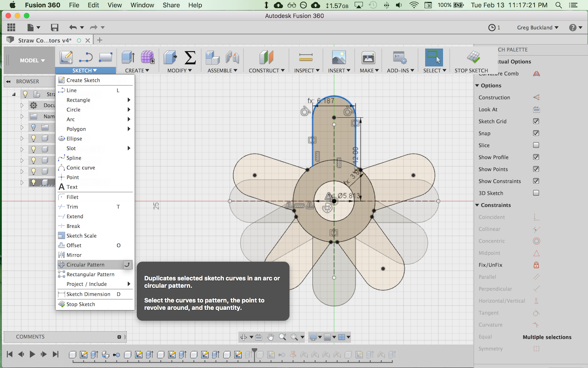Open the CONSTRUCT dropdown menu
Screen dimensions: 588x368
coord(266,70)
